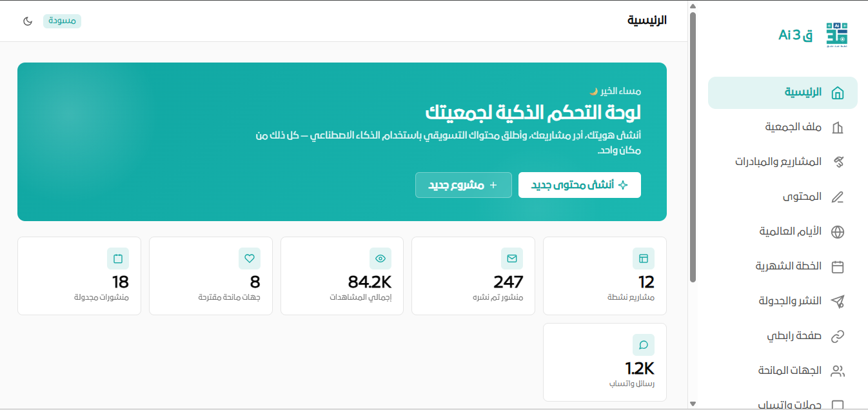Click the 247 published posts value
Screen dimensions: 868x410
[x=508, y=282]
